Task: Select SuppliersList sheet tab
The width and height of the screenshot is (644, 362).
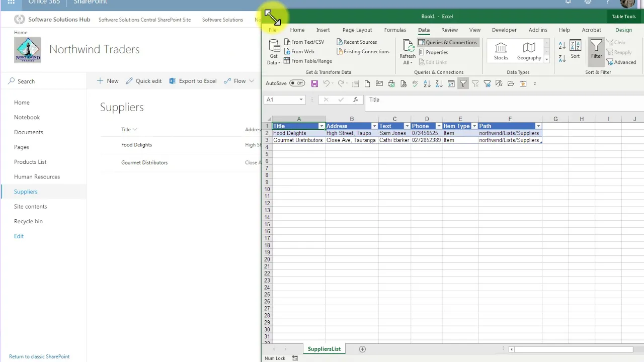Action: coord(324,349)
